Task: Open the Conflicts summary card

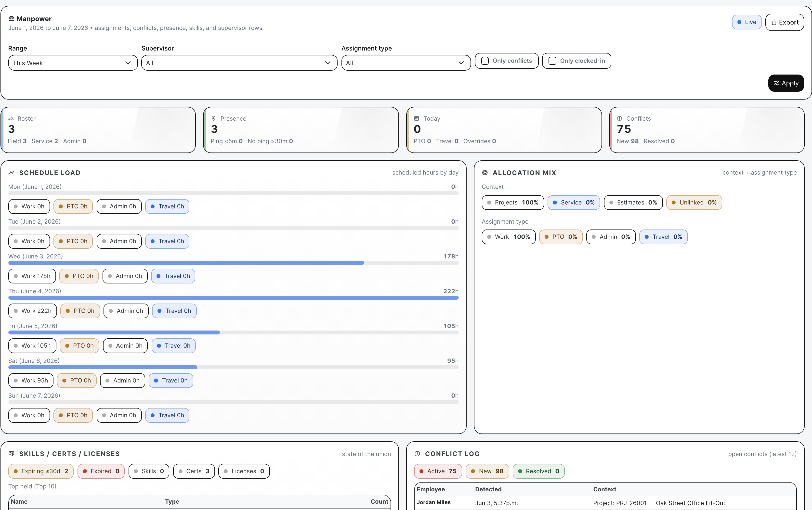Action: (x=707, y=130)
